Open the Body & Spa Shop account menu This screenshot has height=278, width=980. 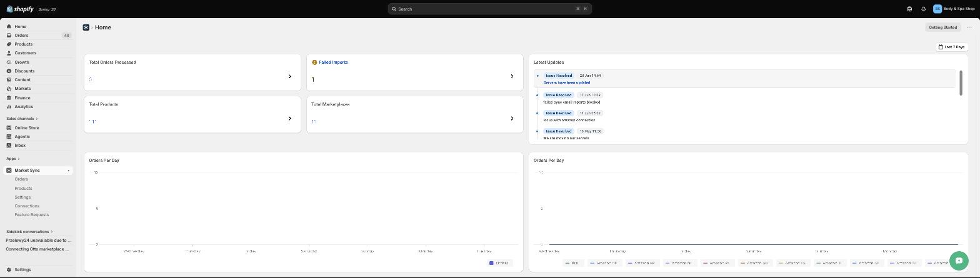point(954,9)
